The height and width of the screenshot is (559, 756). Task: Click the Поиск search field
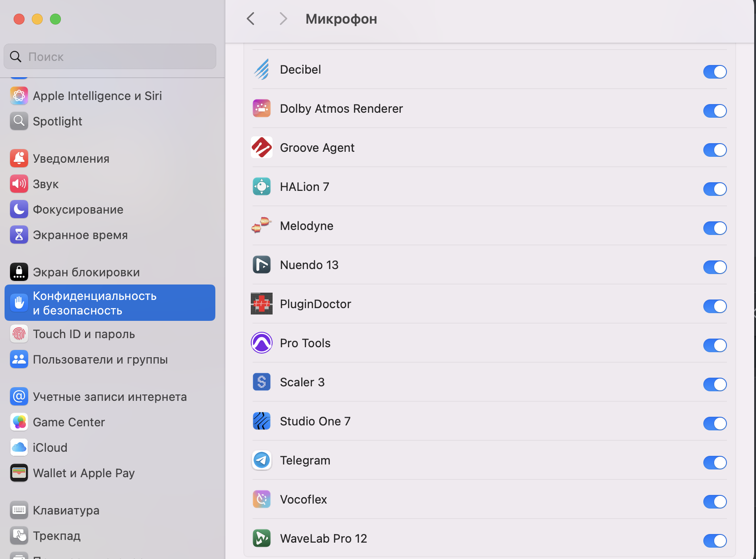tap(110, 56)
